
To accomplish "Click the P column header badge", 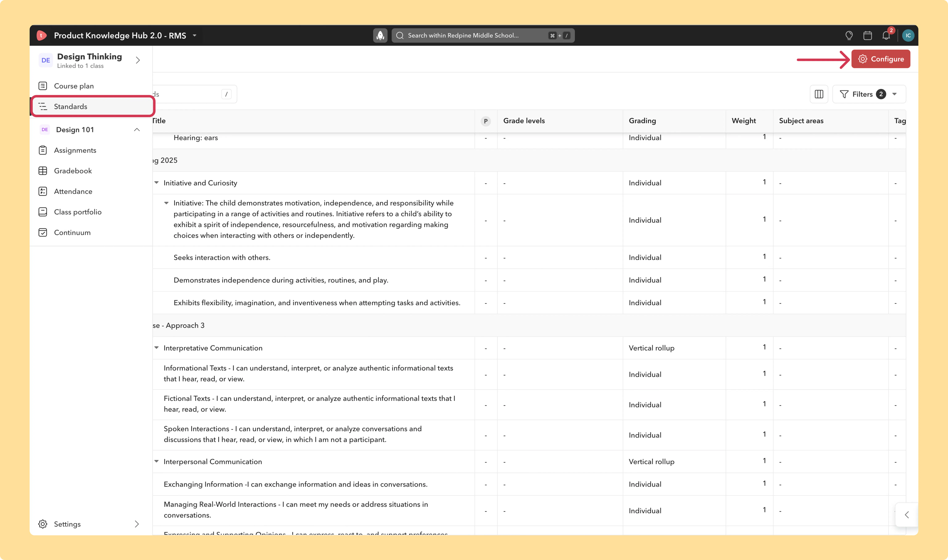I will [x=486, y=121].
